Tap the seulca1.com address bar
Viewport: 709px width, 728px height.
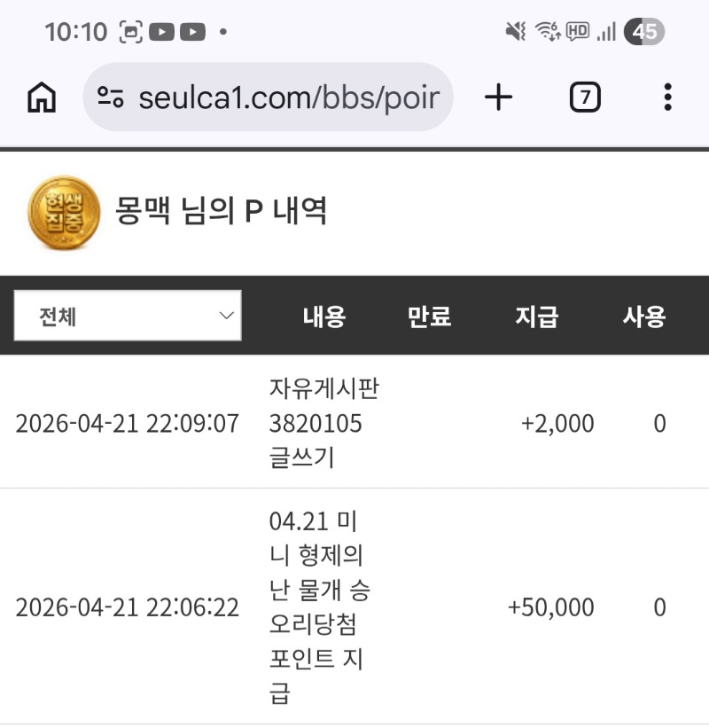pos(288,98)
